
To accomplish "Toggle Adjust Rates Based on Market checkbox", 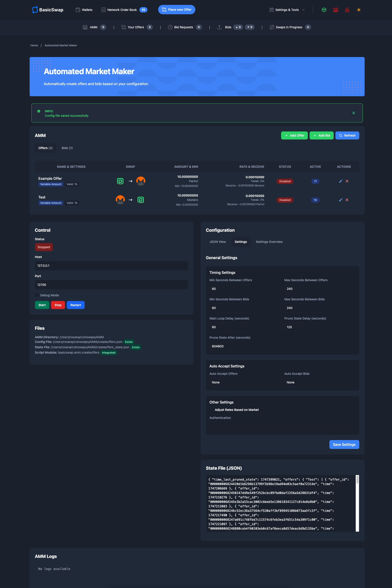I will pos(211,410).
